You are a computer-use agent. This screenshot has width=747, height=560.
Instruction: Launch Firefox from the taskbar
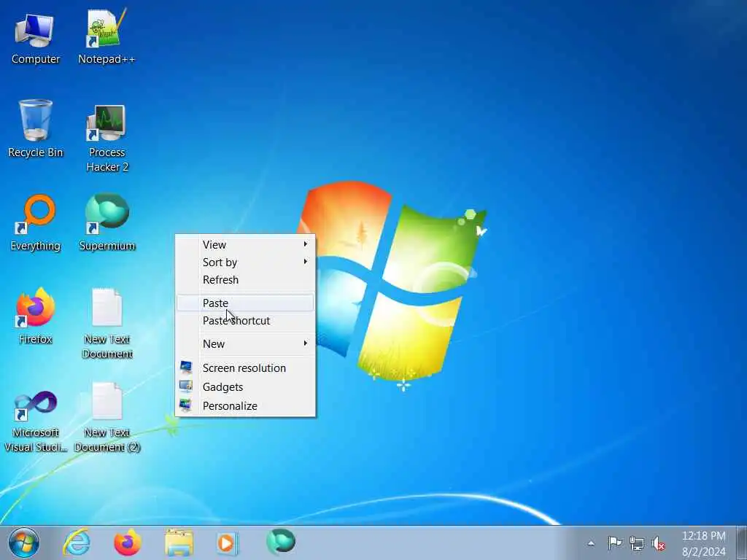tap(127, 542)
